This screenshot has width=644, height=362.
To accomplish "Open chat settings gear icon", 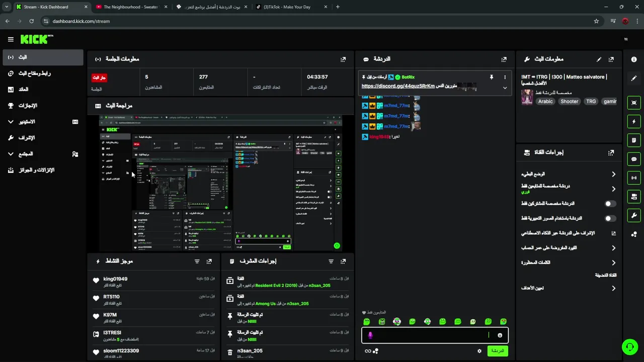I will pyautogui.click(x=479, y=351).
